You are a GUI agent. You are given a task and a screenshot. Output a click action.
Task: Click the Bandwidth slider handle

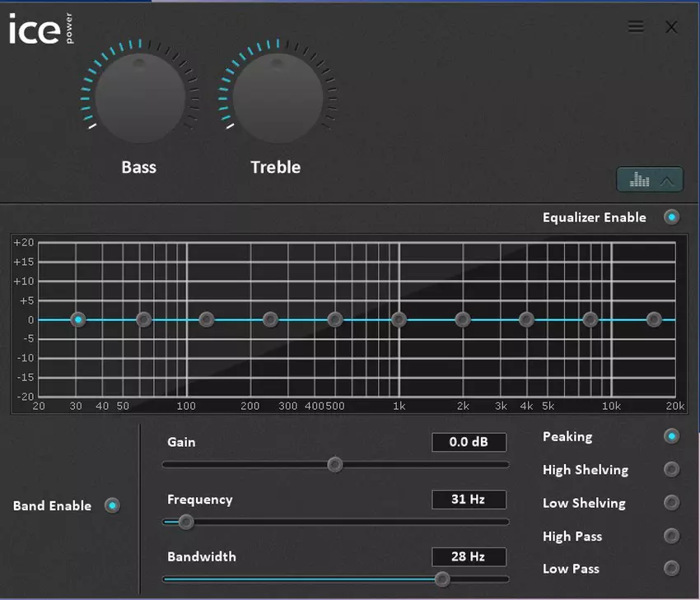[442, 579]
